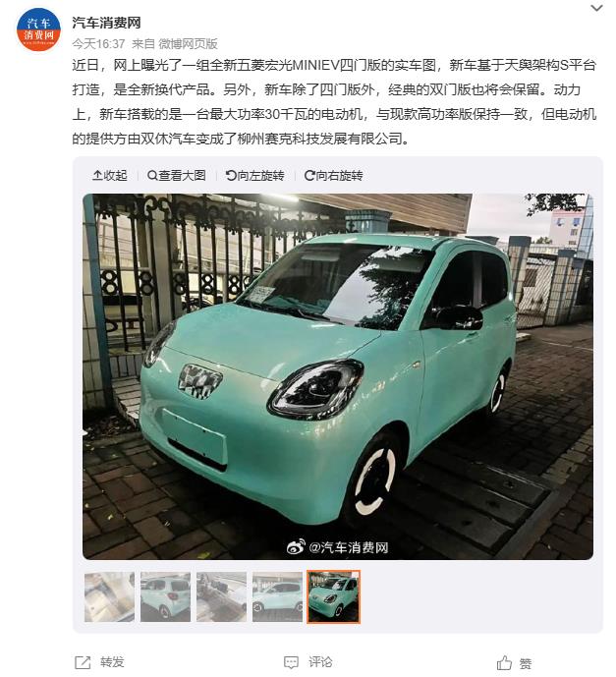
Task: Click the 赞 like label
Action: pos(526,663)
